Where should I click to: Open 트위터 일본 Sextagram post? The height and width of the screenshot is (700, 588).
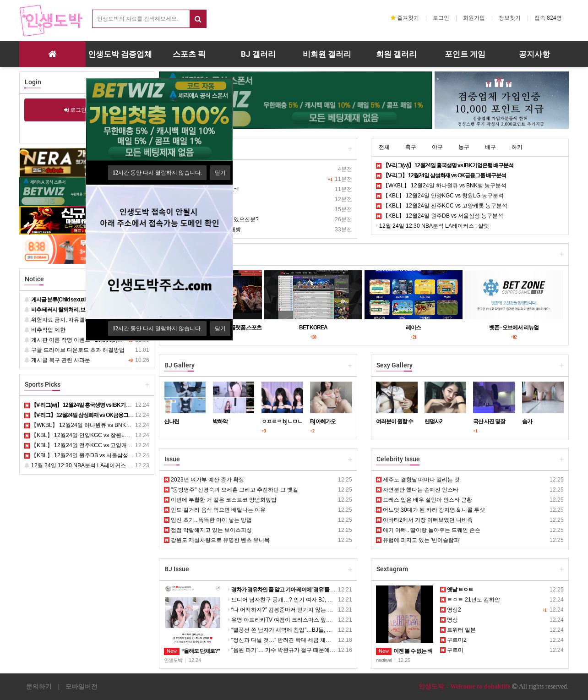461,630
